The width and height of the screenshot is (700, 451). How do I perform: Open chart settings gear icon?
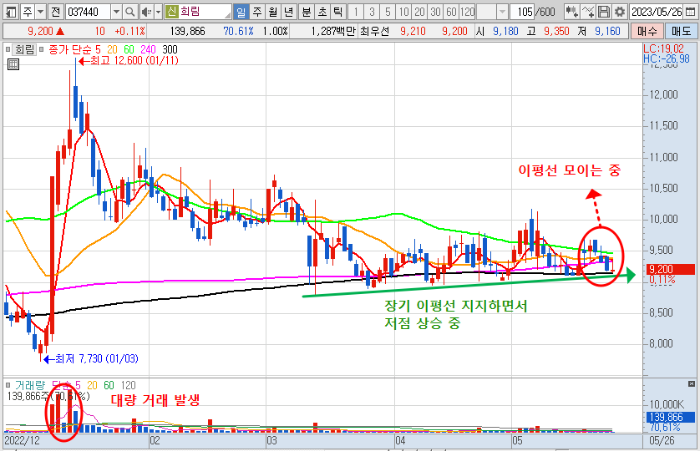(620, 11)
